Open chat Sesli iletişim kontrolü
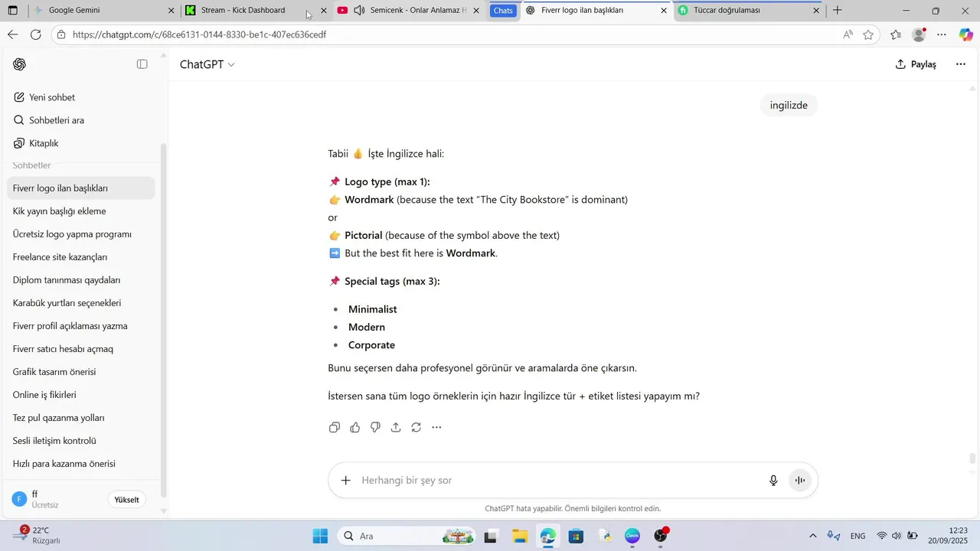 [81, 441]
